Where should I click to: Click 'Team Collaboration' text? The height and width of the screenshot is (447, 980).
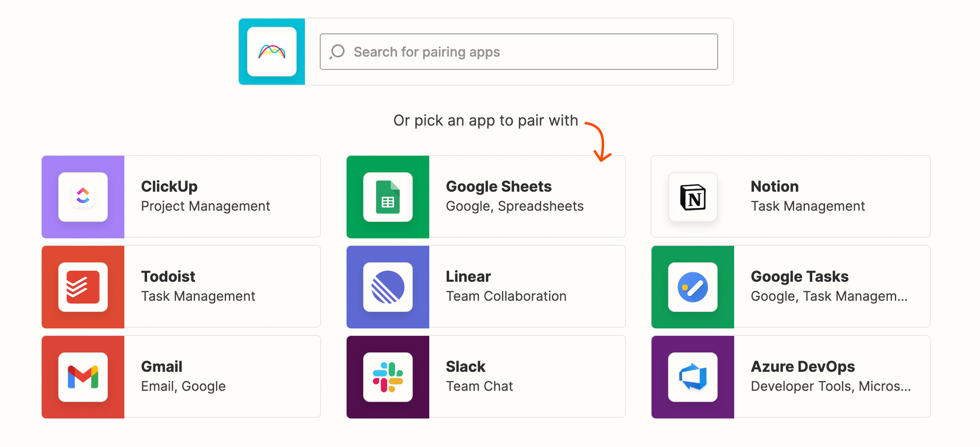[506, 296]
